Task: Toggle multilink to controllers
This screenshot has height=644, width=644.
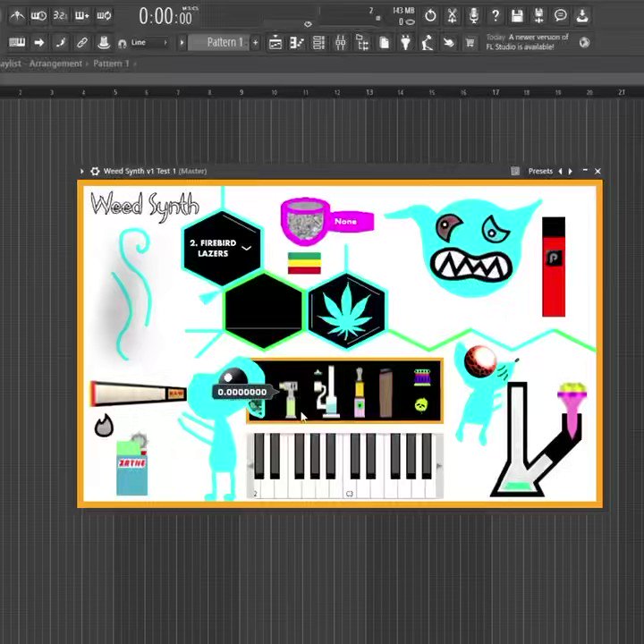Action: (x=104, y=42)
